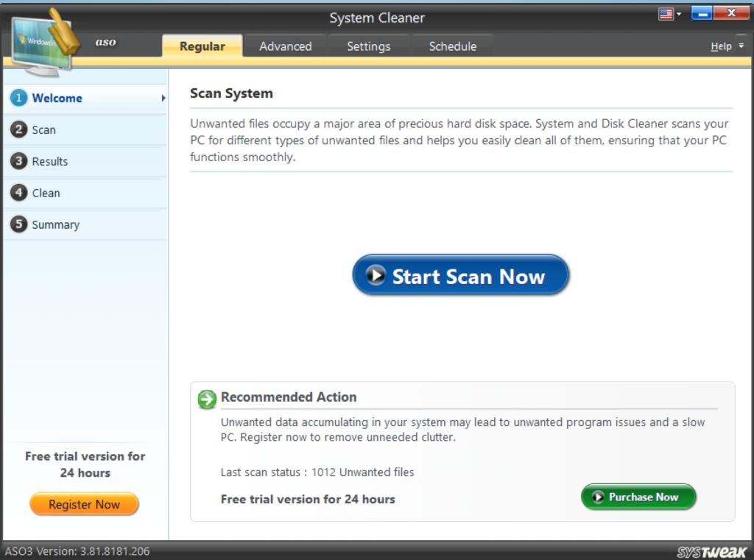Image resolution: width=754 pixels, height=560 pixels.
Task: Select the Scan step
Action: (85, 130)
